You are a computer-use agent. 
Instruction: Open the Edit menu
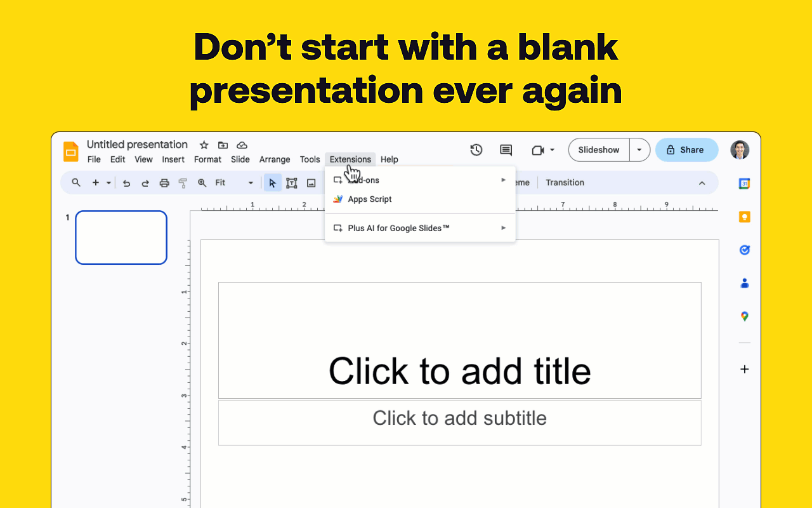coord(117,159)
